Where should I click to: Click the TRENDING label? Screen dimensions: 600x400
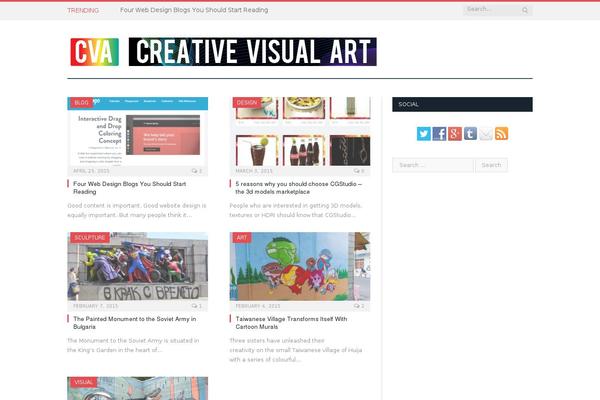click(x=83, y=10)
